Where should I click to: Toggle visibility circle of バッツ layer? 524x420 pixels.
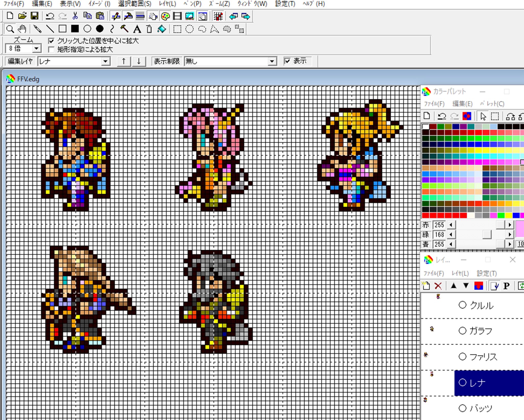(x=462, y=408)
